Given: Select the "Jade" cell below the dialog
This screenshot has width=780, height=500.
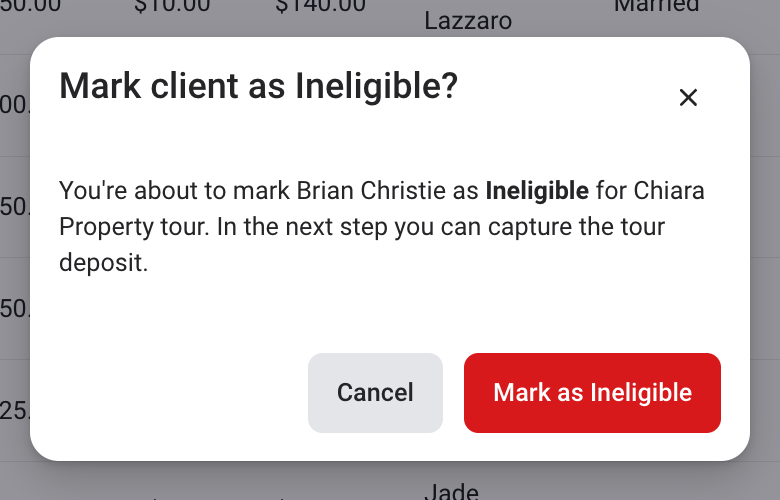Looking at the screenshot, I should coord(452,491).
